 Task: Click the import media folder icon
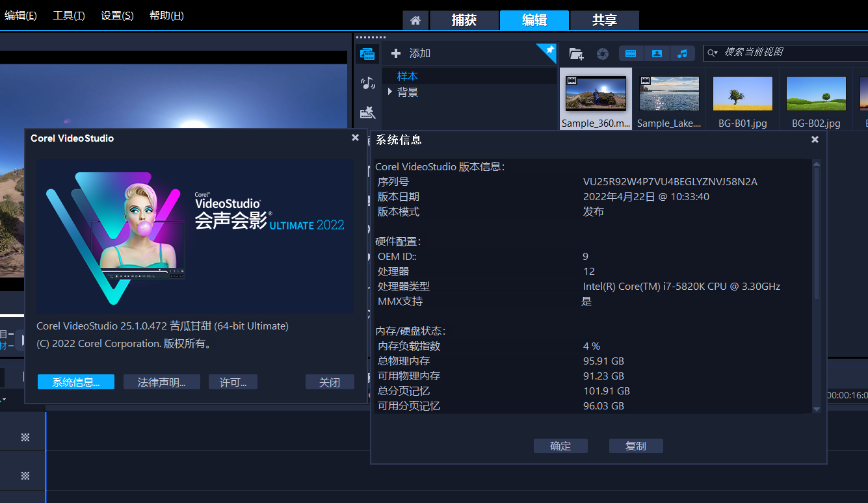[x=575, y=53]
